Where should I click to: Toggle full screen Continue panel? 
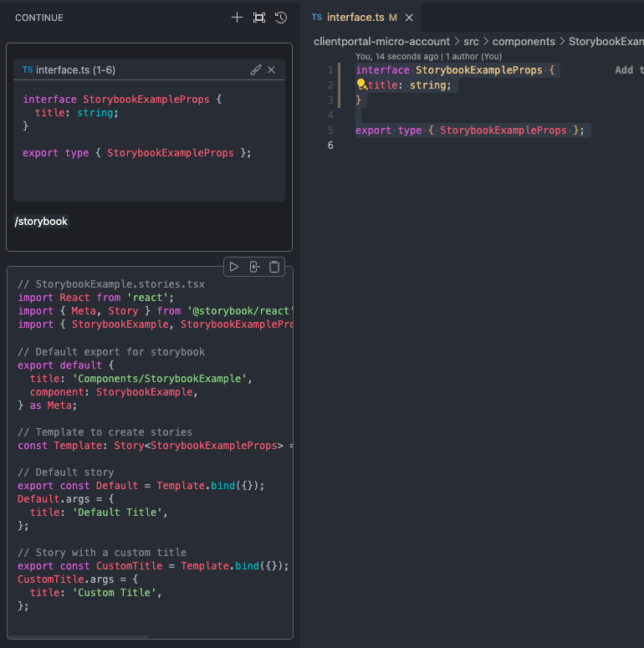pos(259,18)
